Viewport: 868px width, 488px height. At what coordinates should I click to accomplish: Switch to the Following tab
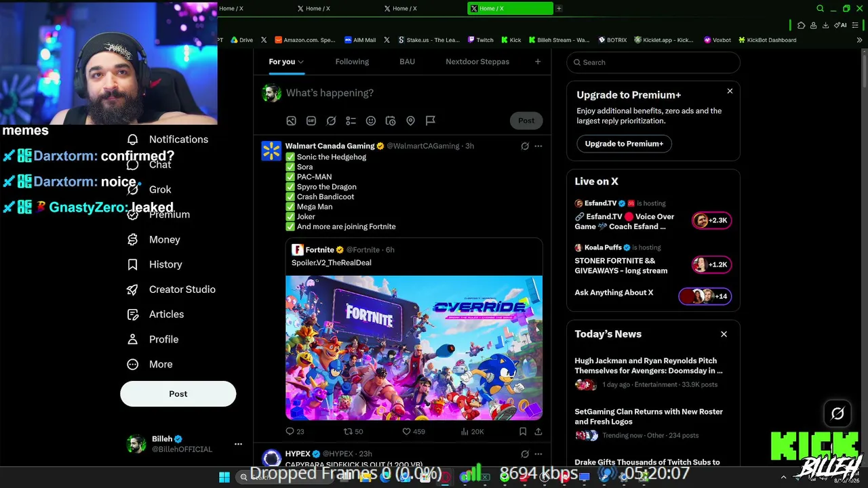(x=352, y=62)
